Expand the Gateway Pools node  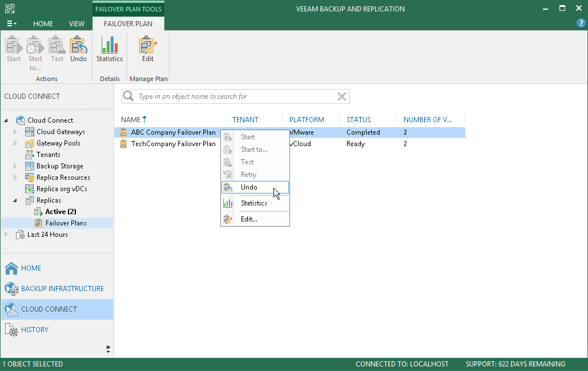tap(15, 143)
